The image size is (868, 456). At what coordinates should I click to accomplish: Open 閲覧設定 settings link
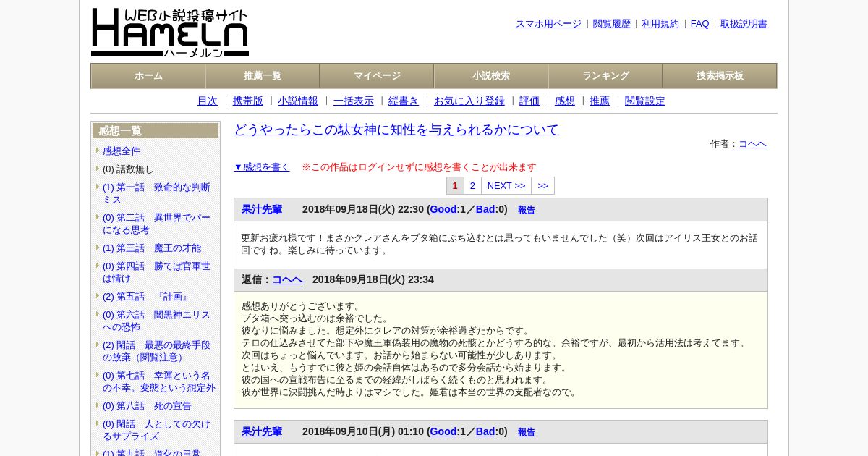[x=645, y=101]
